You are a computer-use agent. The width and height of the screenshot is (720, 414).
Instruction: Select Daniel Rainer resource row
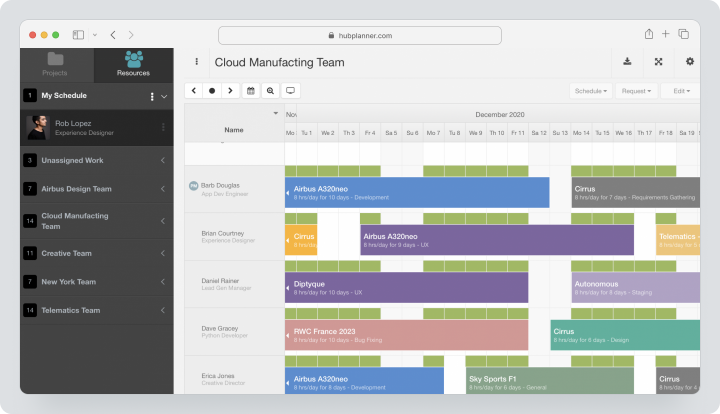(235, 284)
